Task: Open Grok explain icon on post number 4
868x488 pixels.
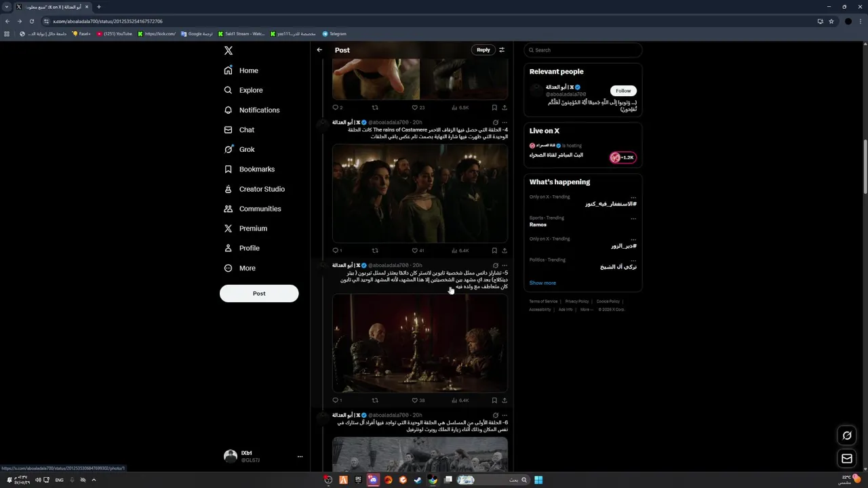Action: click(495, 123)
